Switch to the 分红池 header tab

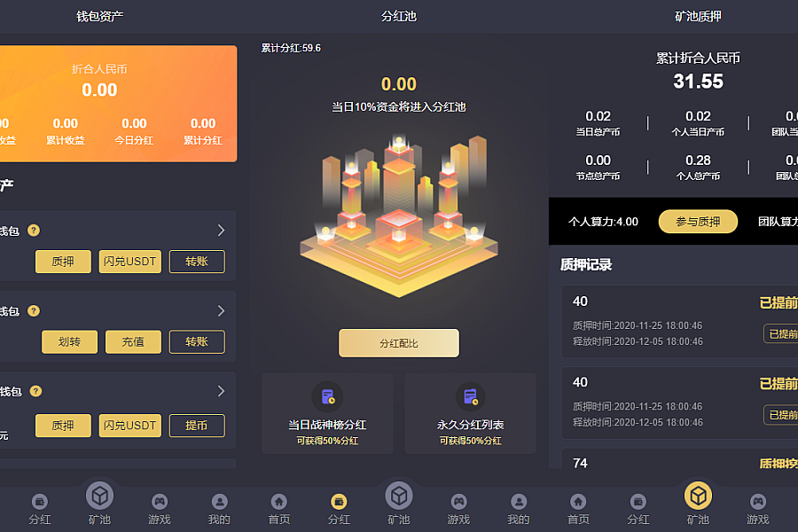coord(399,16)
